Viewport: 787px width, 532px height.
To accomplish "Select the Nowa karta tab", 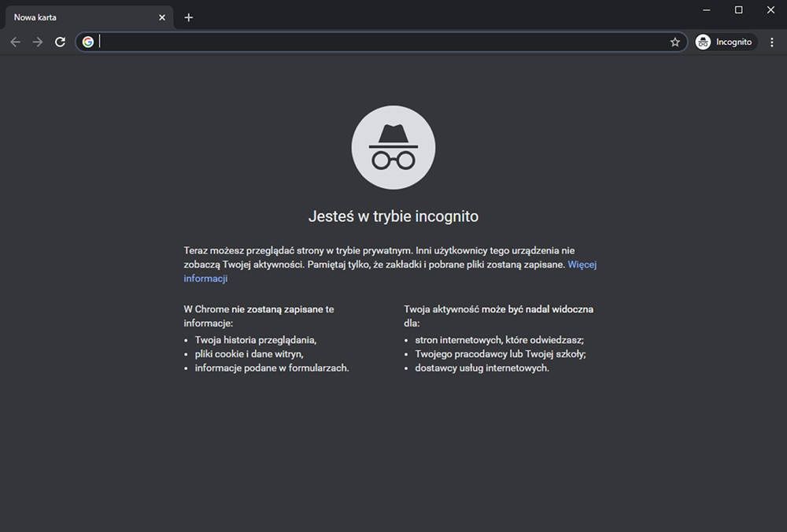I will [90, 17].
